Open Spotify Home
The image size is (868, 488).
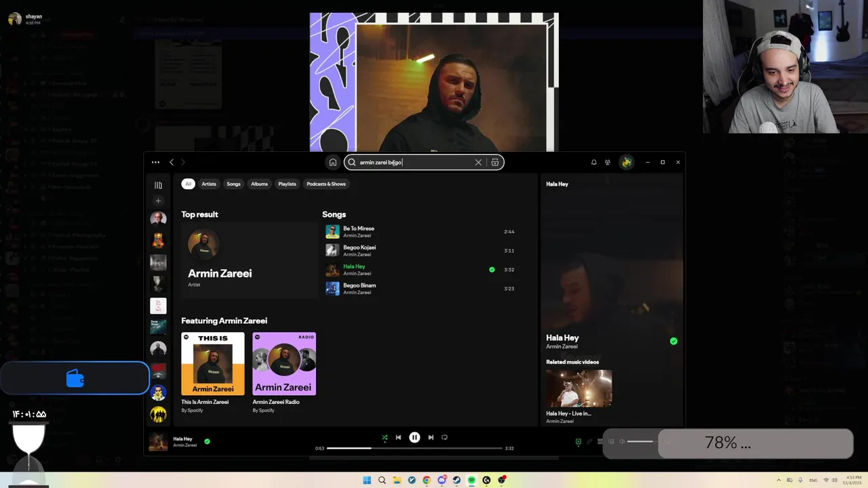click(332, 162)
